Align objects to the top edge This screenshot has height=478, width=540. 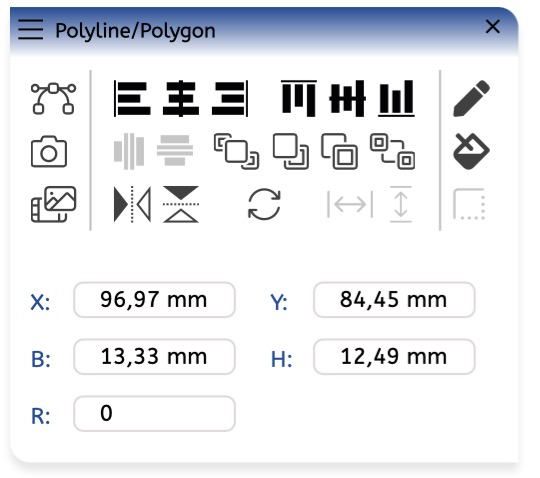[299, 98]
